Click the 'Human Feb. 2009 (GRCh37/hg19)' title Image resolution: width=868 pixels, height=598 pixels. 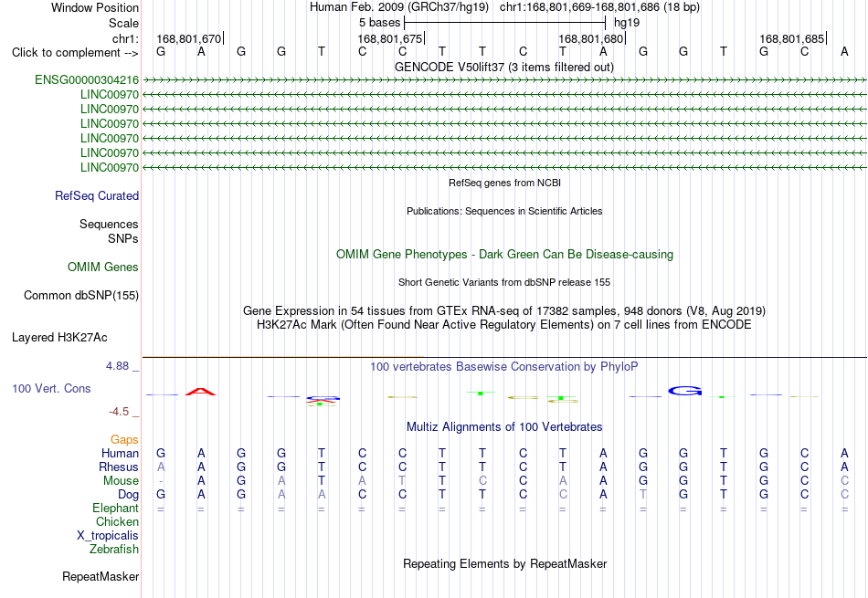(399, 7)
